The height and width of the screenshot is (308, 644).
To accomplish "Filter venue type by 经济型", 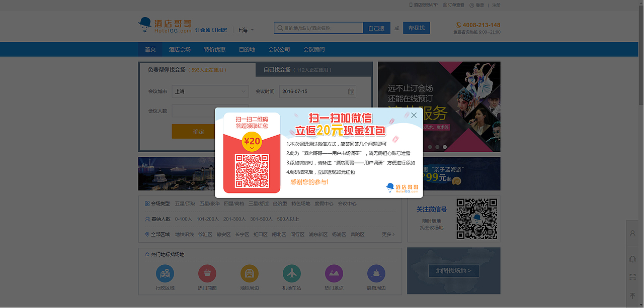I will coord(280,203).
